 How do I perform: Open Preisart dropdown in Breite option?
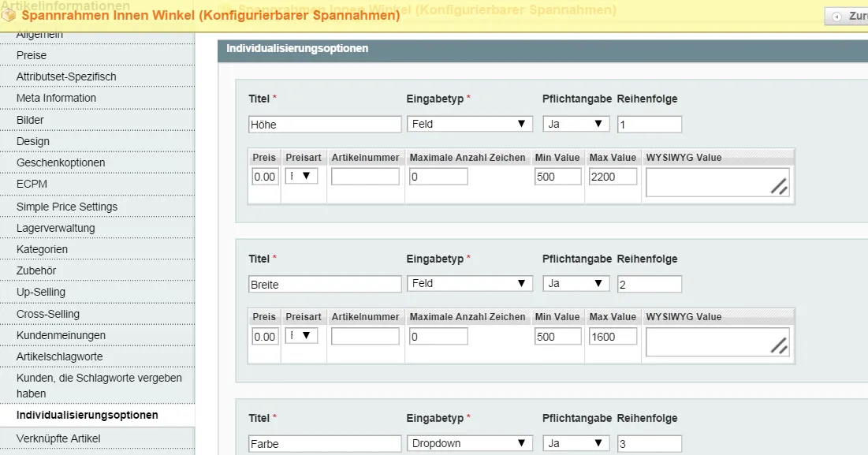(x=301, y=335)
